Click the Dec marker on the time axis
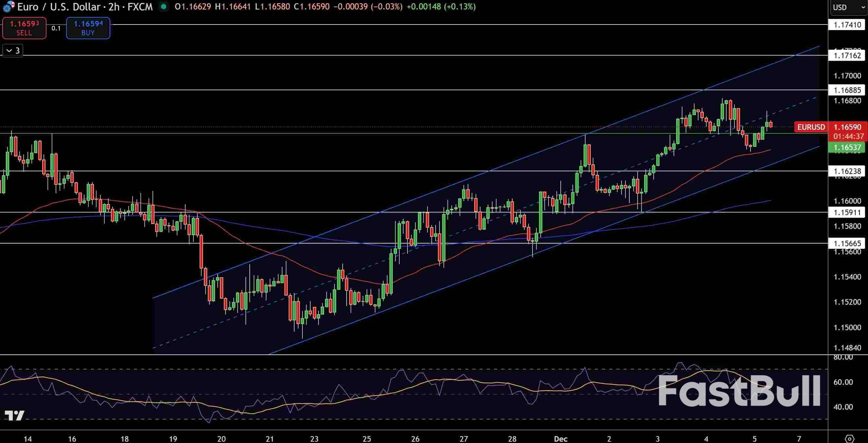The height and width of the screenshot is (443, 868). (561, 439)
